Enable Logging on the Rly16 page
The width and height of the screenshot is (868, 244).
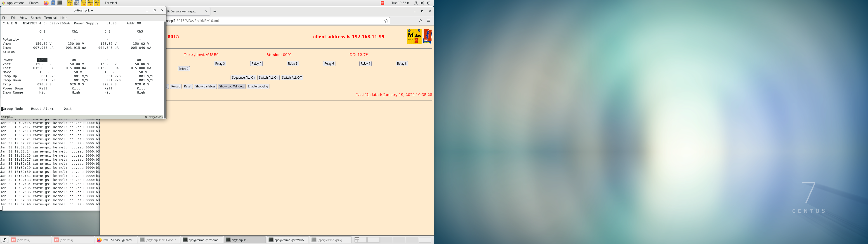(258, 86)
